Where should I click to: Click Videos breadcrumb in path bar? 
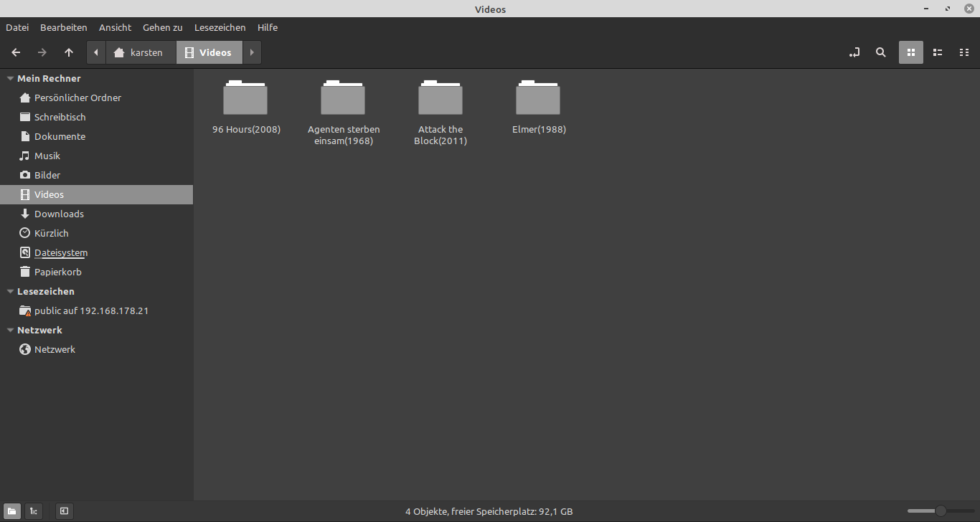pyautogui.click(x=209, y=52)
